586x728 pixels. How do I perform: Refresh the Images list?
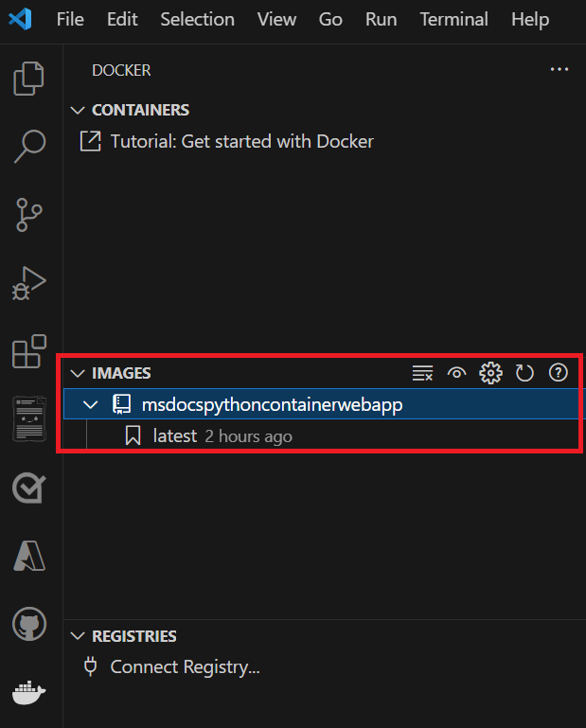[524, 373]
